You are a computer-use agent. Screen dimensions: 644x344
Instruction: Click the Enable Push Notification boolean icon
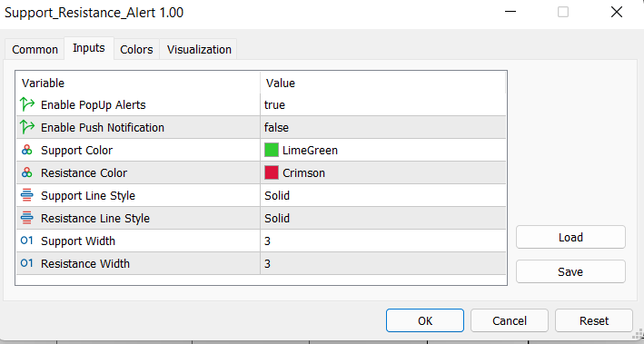[x=27, y=127]
